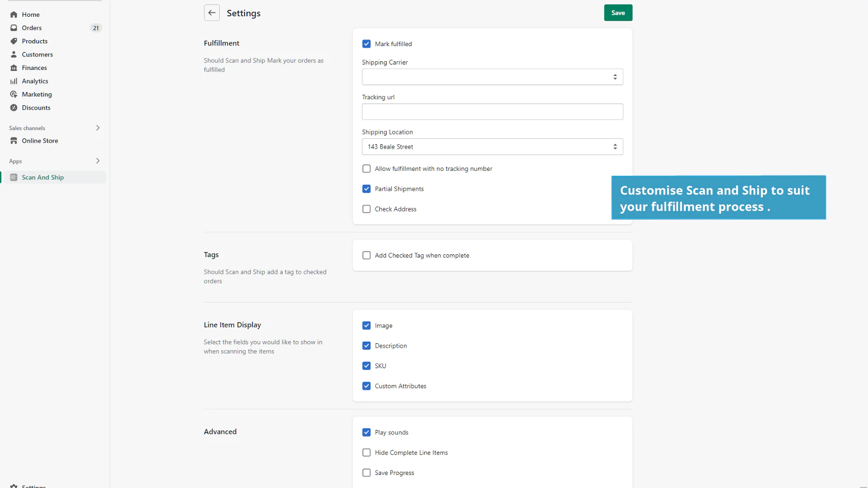Image resolution: width=868 pixels, height=488 pixels.
Task: Open the Shipping Location dropdown
Action: pyautogui.click(x=492, y=147)
